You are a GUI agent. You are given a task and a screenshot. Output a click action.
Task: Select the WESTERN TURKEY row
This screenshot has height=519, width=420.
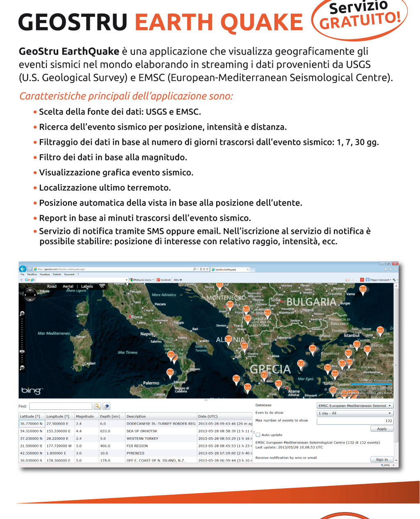[136, 439]
